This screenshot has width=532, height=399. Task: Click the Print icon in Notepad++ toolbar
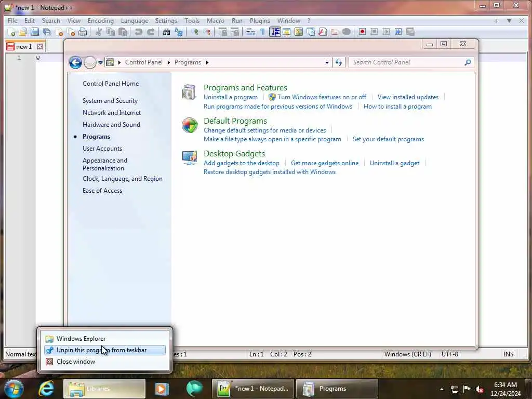point(83,32)
